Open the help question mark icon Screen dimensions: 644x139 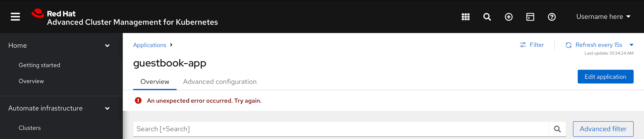pos(551,17)
